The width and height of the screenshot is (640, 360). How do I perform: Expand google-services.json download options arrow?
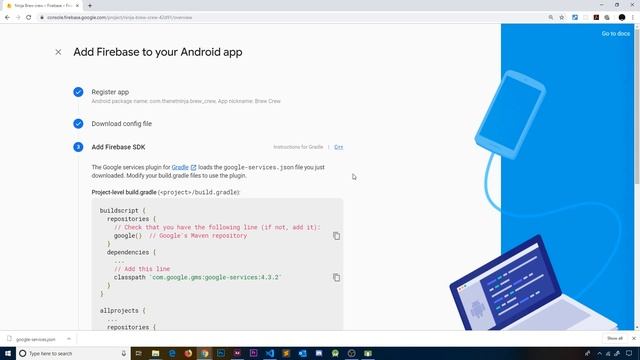69,339
